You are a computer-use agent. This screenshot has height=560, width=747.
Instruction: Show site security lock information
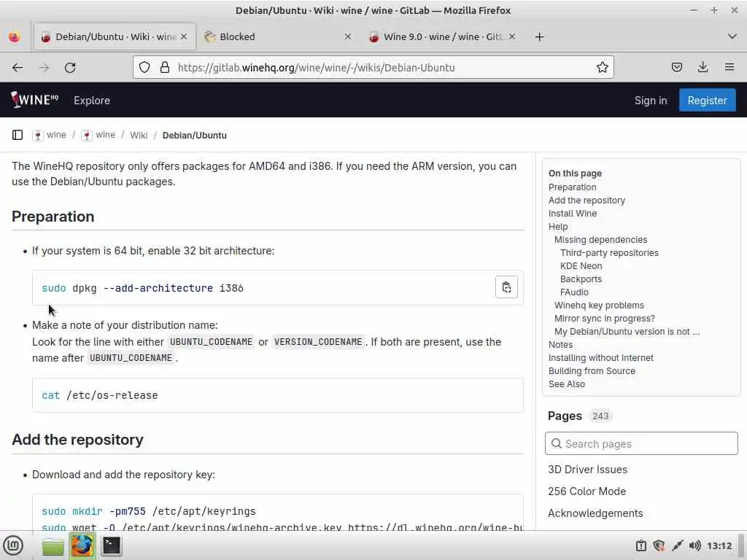point(165,68)
